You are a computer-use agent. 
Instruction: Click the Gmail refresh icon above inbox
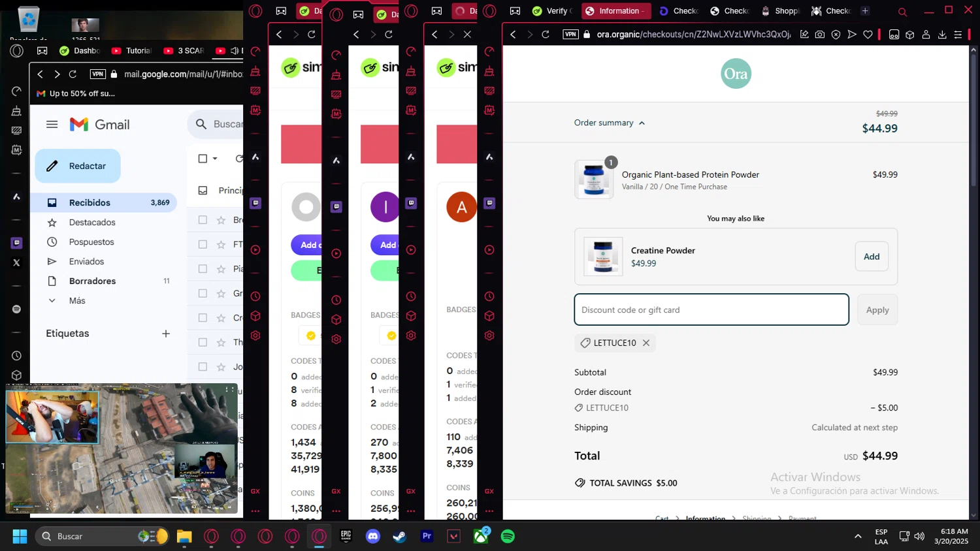239,158
